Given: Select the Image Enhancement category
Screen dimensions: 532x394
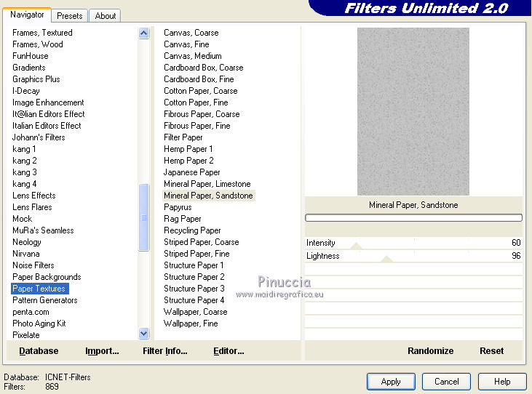Looking at the screenshot, I should (x=48, y=102).
